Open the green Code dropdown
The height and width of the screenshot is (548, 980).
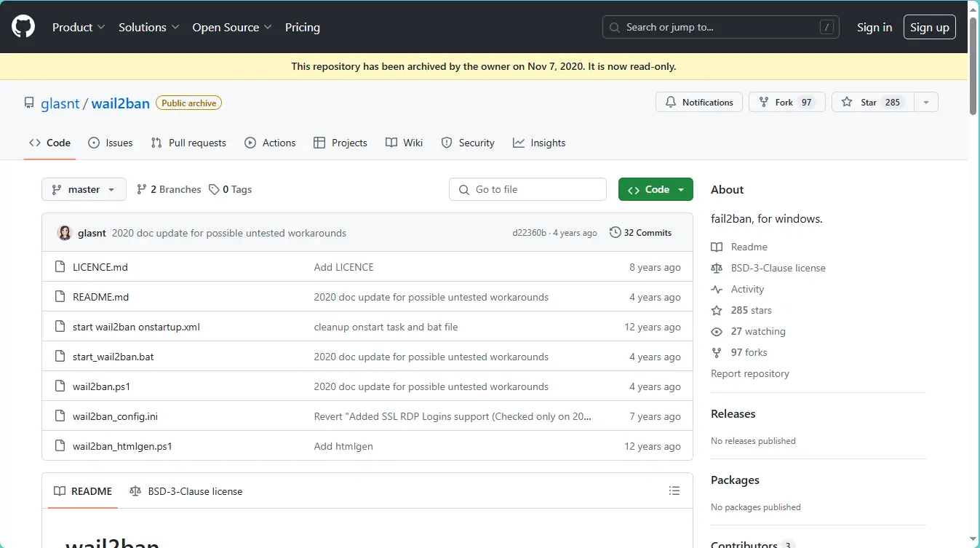coord(655,189)
